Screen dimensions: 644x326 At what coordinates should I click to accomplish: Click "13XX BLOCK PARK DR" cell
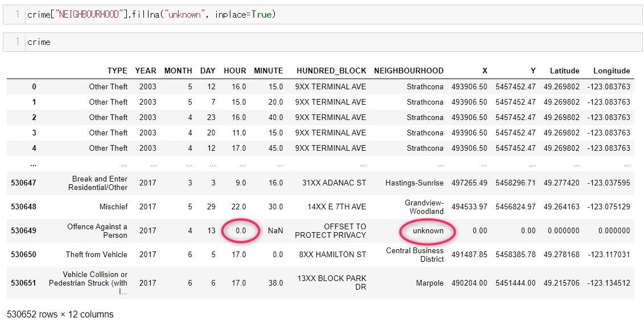pyautogui.click(x=332, y=283)
